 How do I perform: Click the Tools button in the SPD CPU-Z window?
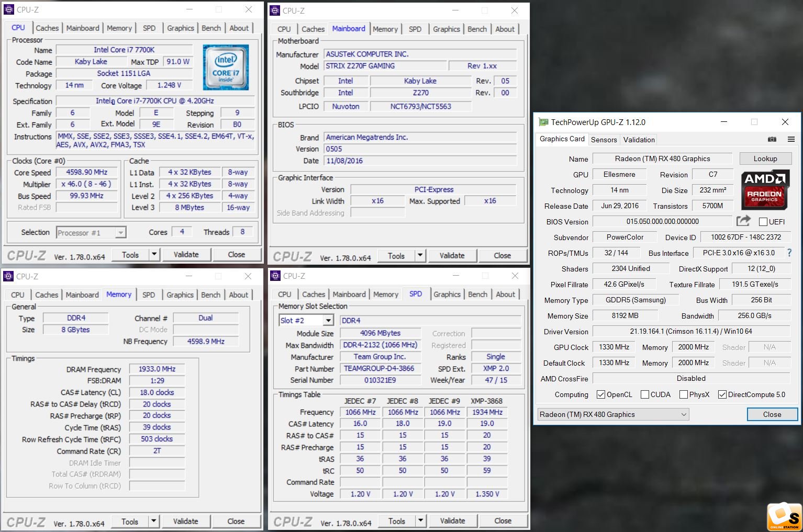pos(397,521)
